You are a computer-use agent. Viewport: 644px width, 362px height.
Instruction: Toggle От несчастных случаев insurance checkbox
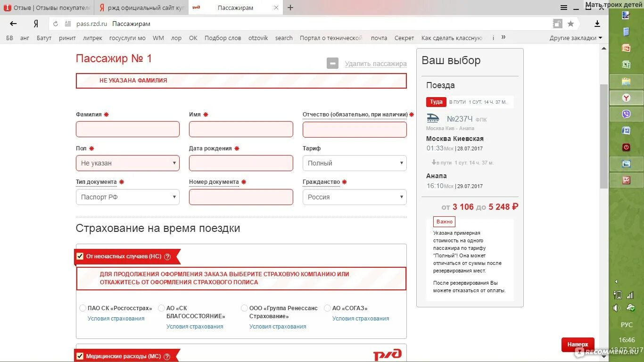point(80,256)
